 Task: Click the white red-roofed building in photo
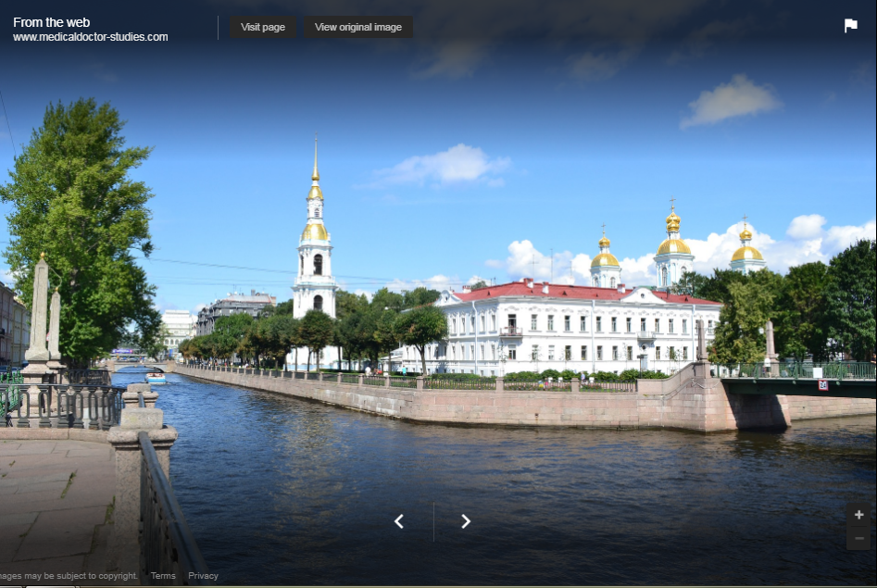pos(565,329)
